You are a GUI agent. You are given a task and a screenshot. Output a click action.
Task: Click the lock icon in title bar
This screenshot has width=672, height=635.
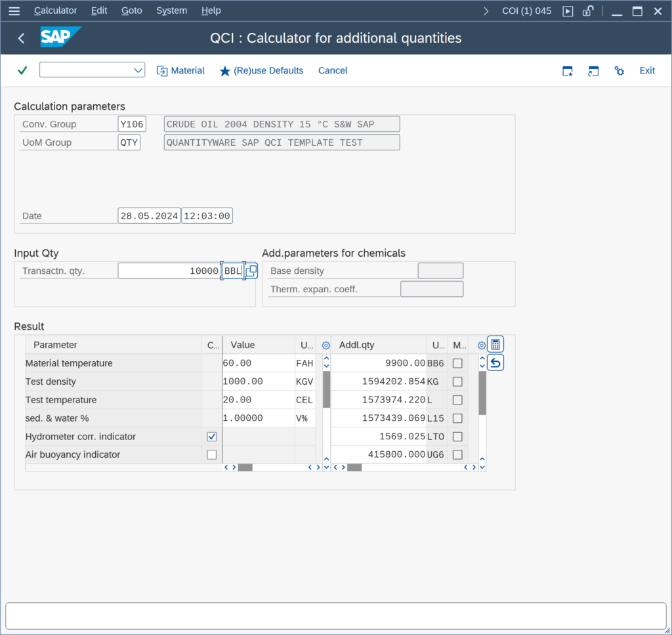tap(588, 11)
